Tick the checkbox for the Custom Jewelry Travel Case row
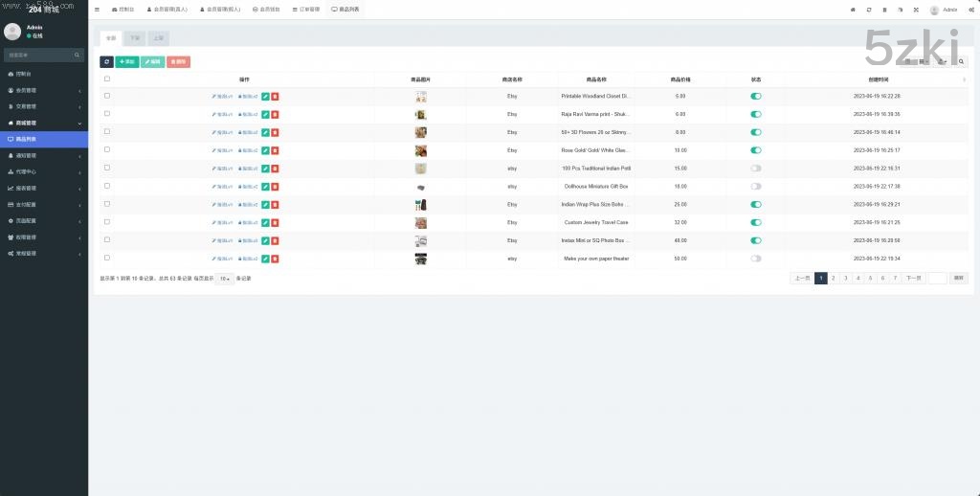The width and height of the screenshot is (980, 496). pos(107,222)
